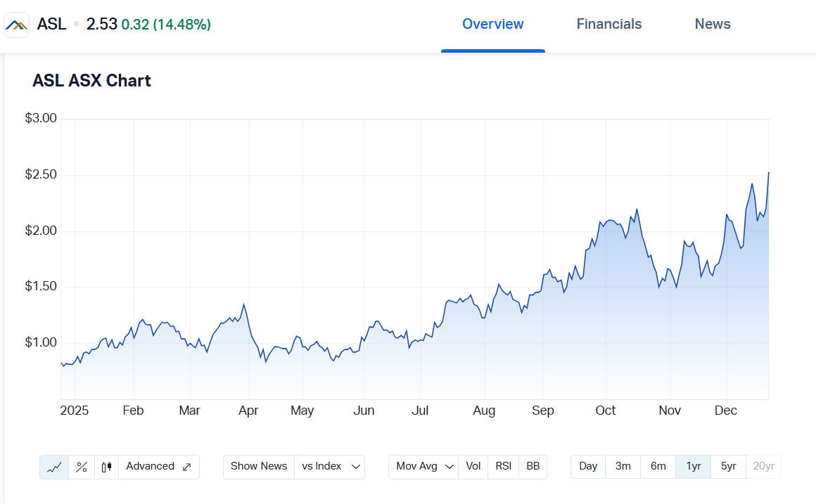Select the Overview tab
This screenshot has height=504, width=816.
(x=492, y=24)
